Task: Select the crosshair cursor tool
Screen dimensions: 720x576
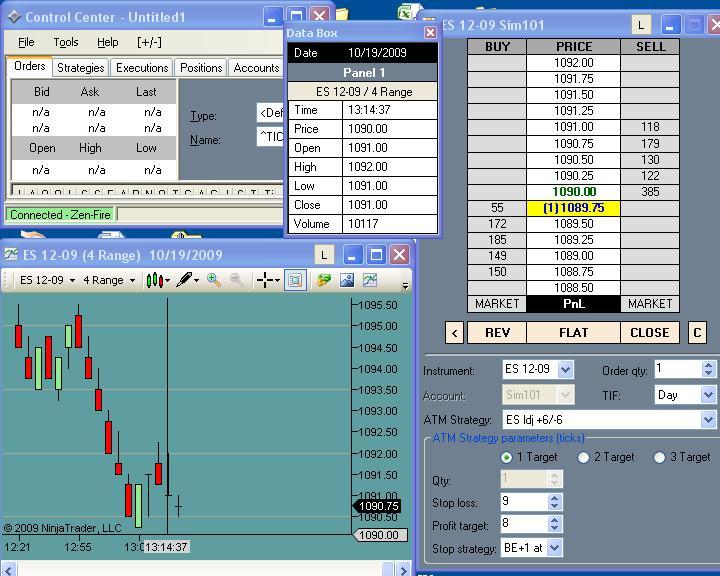Action: 265,280
